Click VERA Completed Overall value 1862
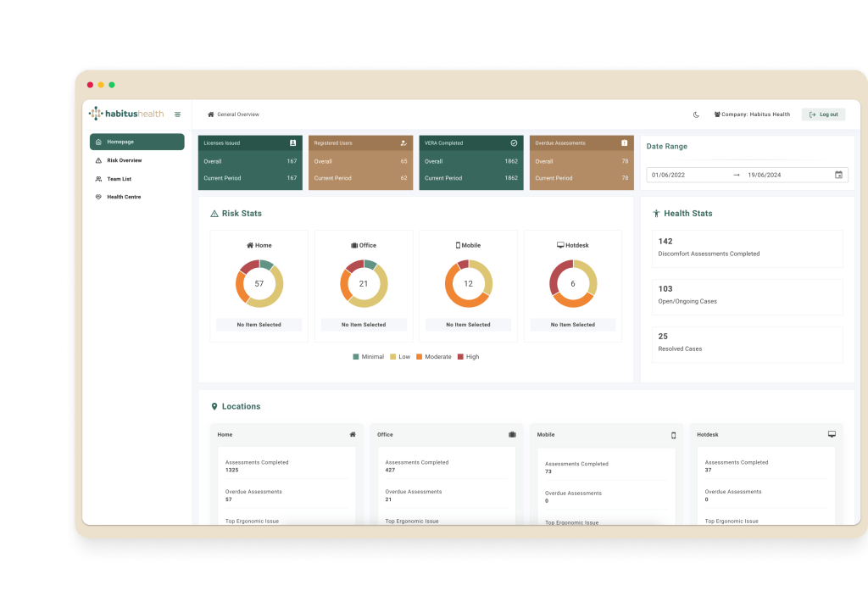Viewport: 868px width, 608px height. (x=511, y=161)
